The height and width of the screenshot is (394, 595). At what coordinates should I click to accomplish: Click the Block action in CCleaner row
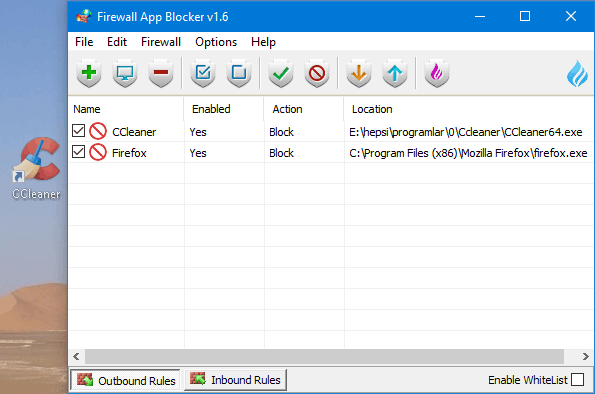pos(281,132)
